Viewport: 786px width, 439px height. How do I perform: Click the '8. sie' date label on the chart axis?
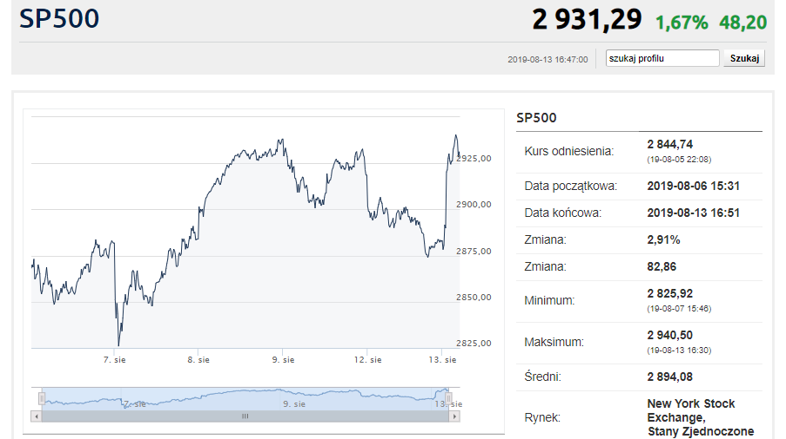pos(199,360)
